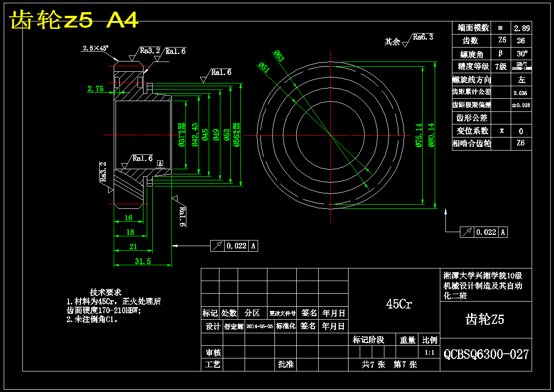
Task: Click the '更改文件号' header cell
Action: (282, 314)
